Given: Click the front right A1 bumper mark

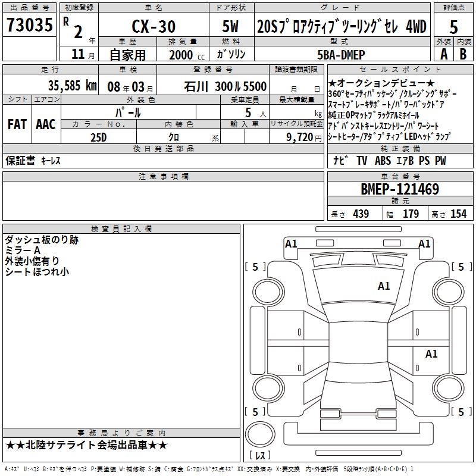Looking at the screenshot, I should (424, 244).
